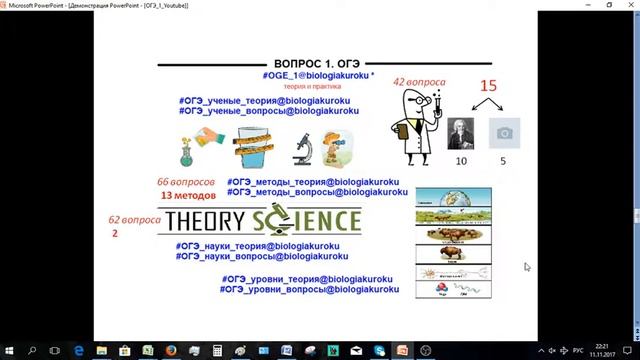Click the airplane mode tray icon
Viewport: 640px width, 360px height.
[x=564, y=351]
